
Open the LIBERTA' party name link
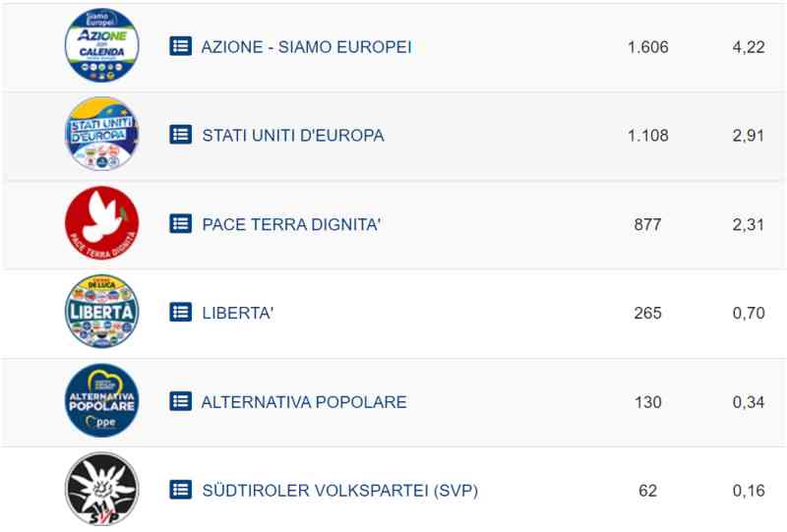coord(238,313)
